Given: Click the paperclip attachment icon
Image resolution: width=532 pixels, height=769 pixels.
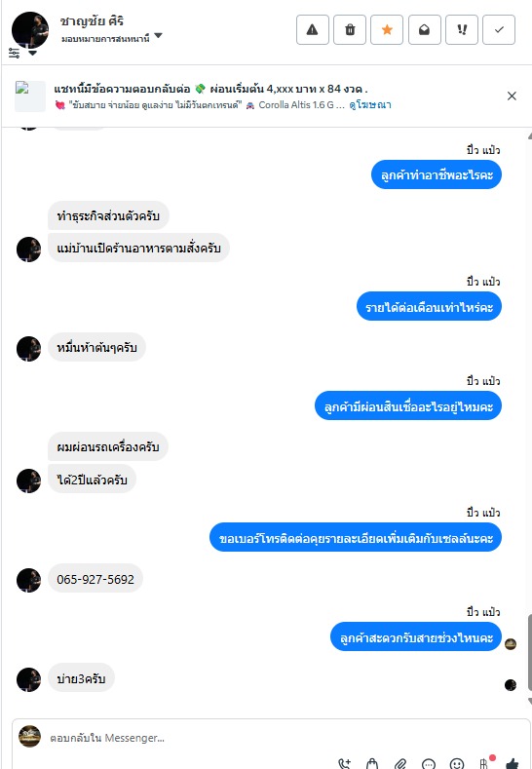Looking at the screenshot, I should tap(400, 763).
